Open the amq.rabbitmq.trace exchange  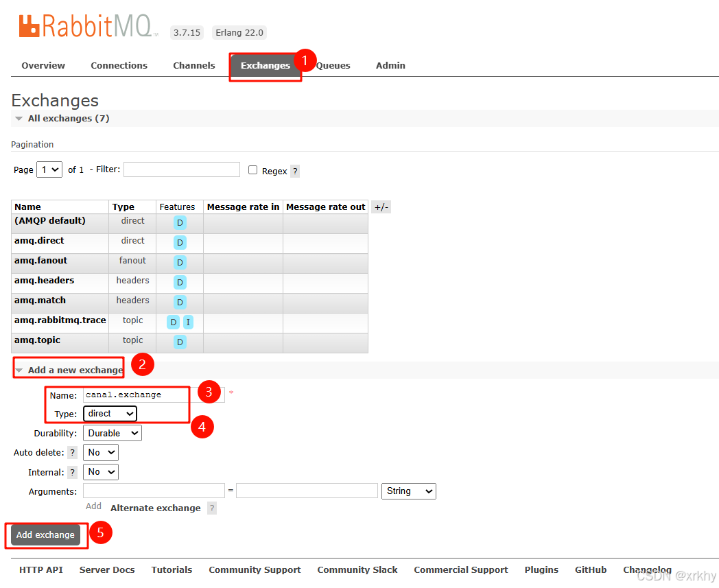[60, 320]
